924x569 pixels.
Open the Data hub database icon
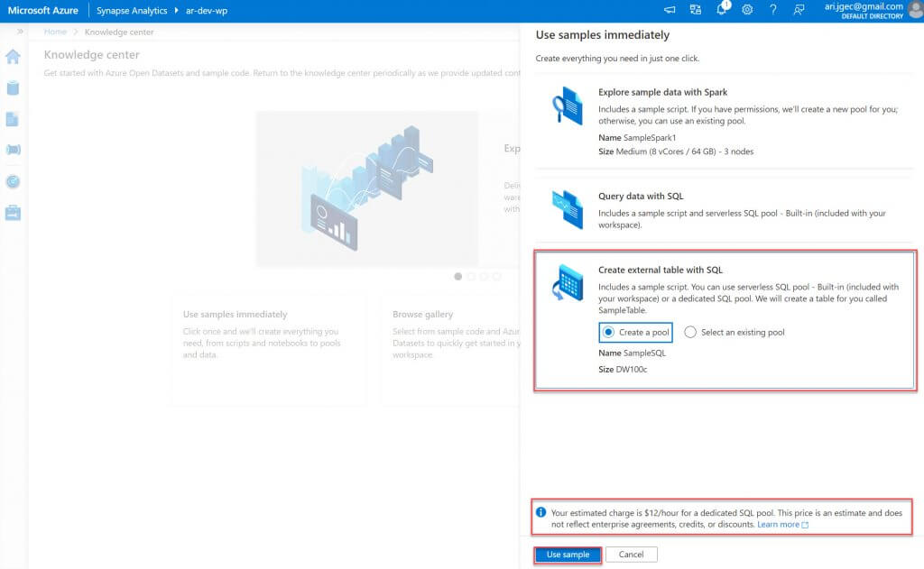coord(13,88)
